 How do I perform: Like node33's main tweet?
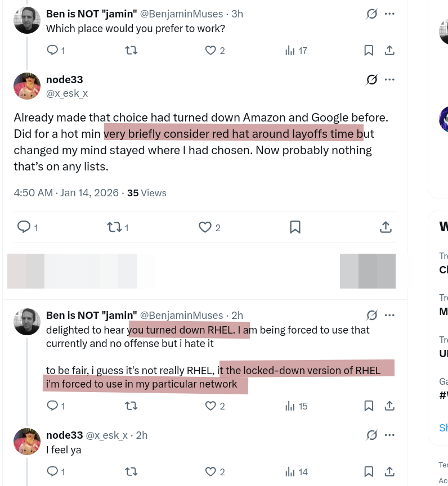[x=205, y=227]
